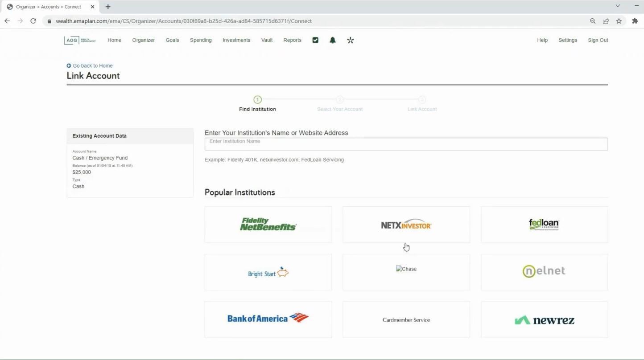Select the Fidelity NetBenefits institution

point(268,225)
